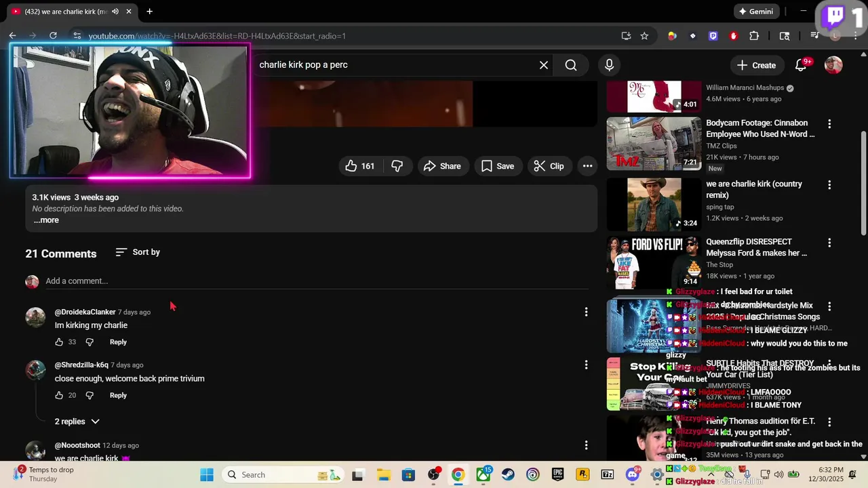Screen dimensions: 868x488
Task: Install app icon in address bar
Action: point(626,36)
